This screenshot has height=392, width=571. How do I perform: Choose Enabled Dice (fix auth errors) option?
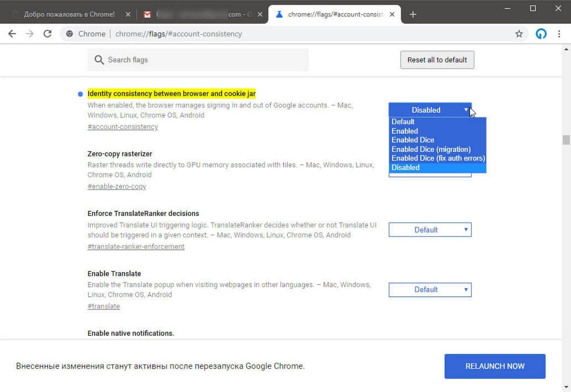pyautogui.click(x=437, y=158)
